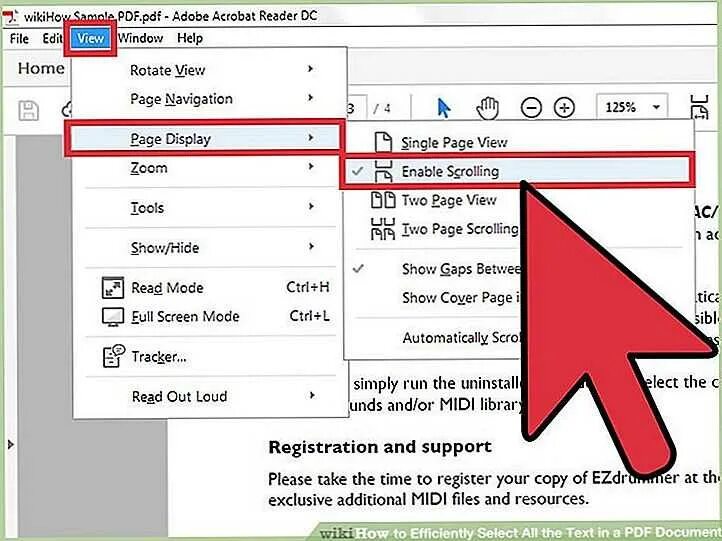The image size is (722, 541).
Task: Click the Read Mode icon
Action: point(113,288)
